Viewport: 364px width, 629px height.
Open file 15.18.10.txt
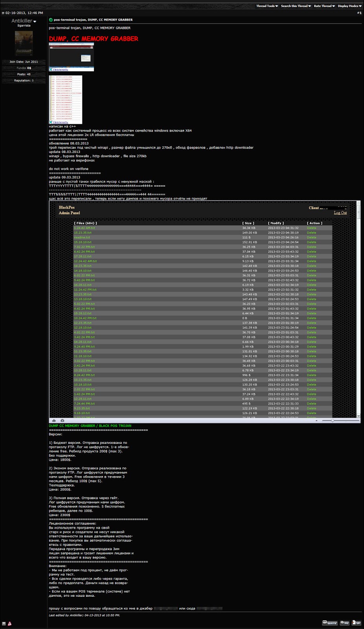pyautogui.click(x=83, y=242)
